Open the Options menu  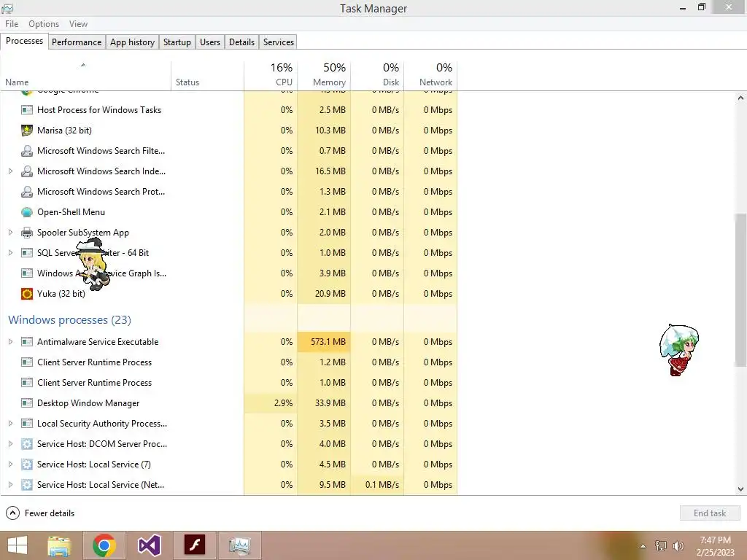tap(44, 24)
